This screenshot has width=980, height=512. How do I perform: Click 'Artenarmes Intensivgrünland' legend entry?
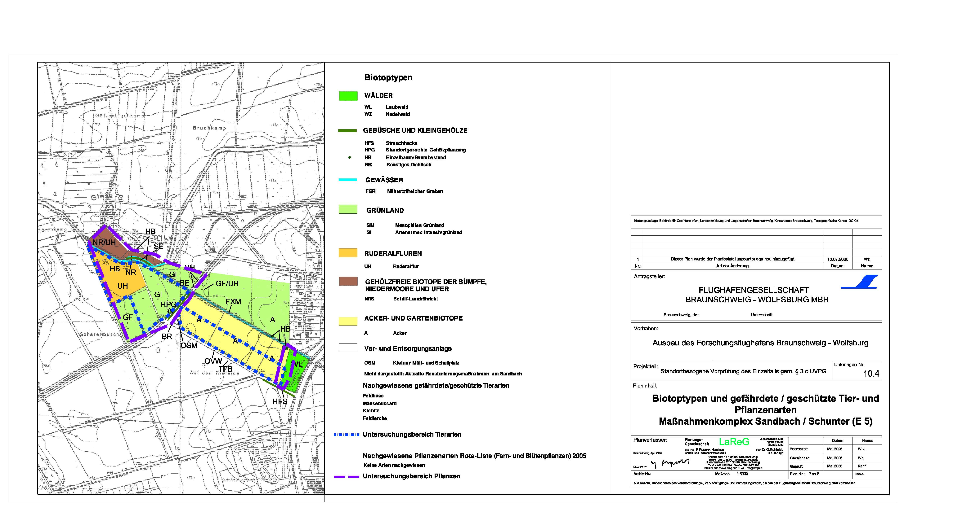[429, 232]
